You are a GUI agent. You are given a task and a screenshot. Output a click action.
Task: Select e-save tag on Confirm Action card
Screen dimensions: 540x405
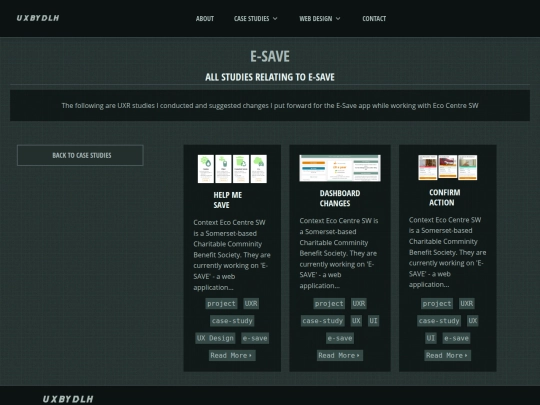point(456,338)
